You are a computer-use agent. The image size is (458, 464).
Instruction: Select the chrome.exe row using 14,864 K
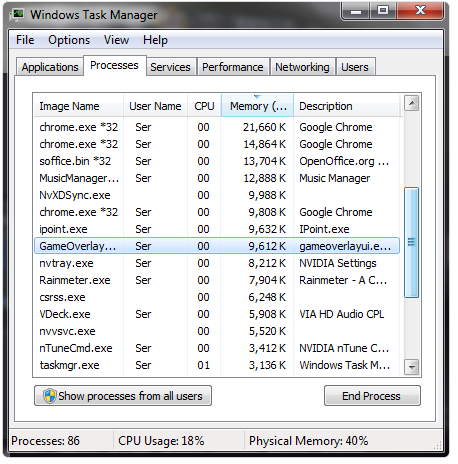[x=217, y=144]
